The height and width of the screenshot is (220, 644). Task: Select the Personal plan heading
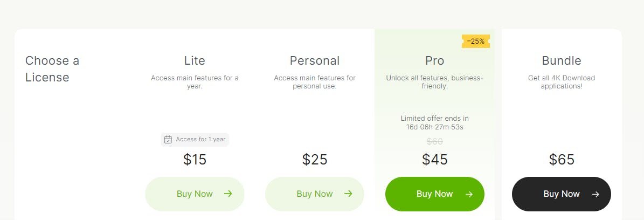tap(315, 60)
